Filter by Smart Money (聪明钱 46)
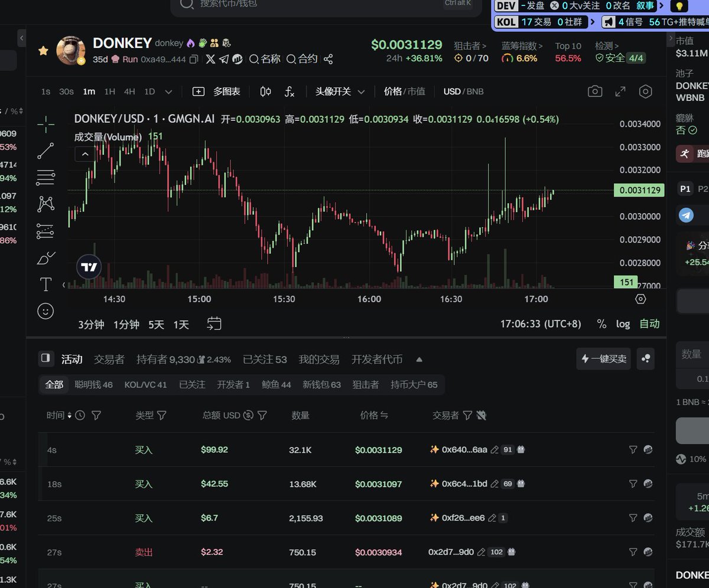 coord(93,384)
